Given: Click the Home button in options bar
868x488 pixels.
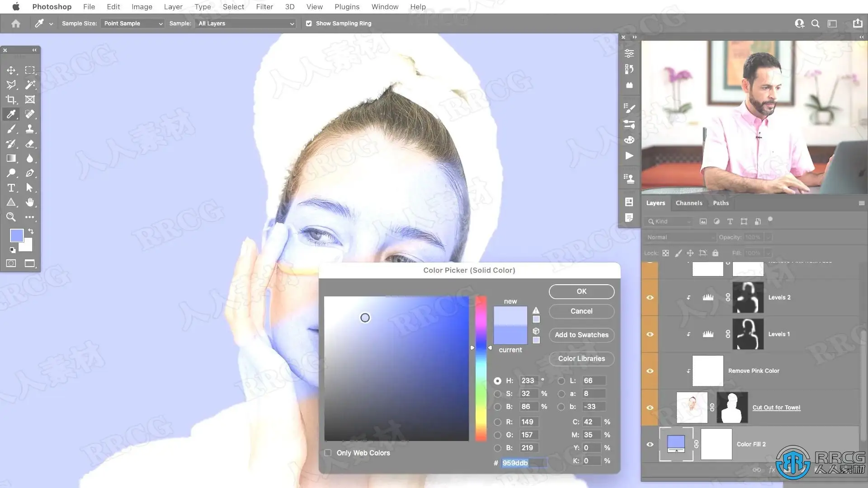Looking at the screenshot, I should (16, 23).
